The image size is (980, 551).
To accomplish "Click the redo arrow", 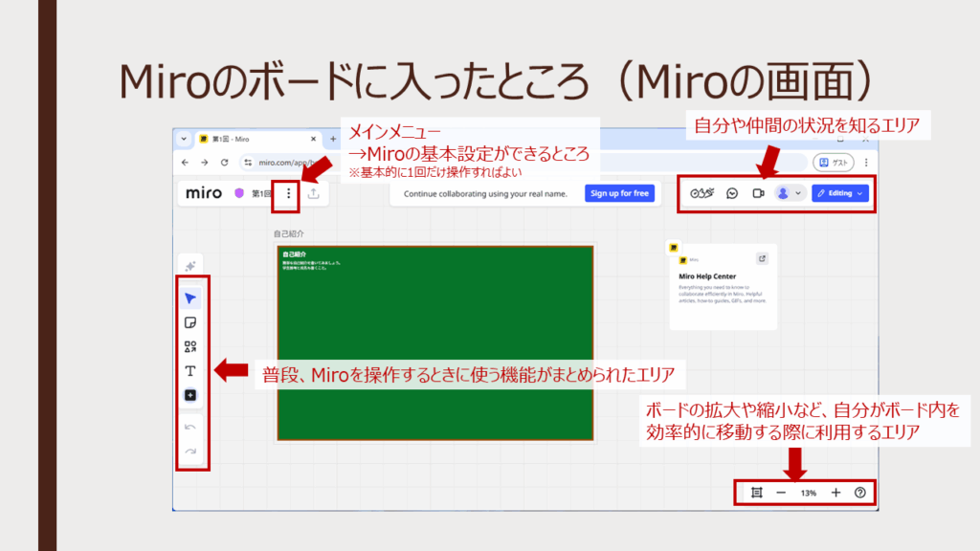I will pyautogui.click(x=190, y=451).
